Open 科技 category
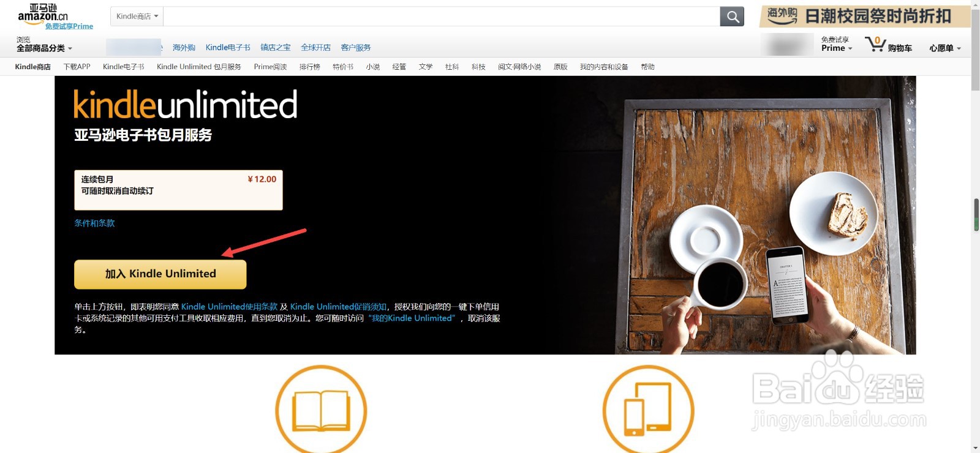 [x=478, y=67]
